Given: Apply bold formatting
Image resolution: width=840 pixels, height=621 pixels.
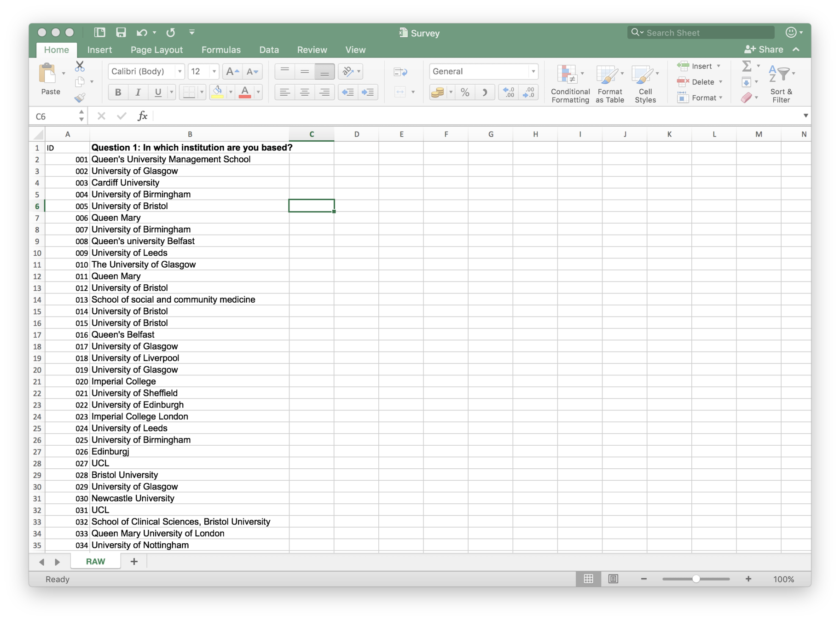Looking at the screenshot, I should [117, 92].
